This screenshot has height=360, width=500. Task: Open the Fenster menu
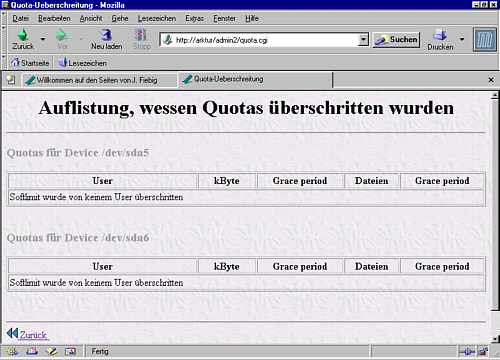[x=224, y=18]
